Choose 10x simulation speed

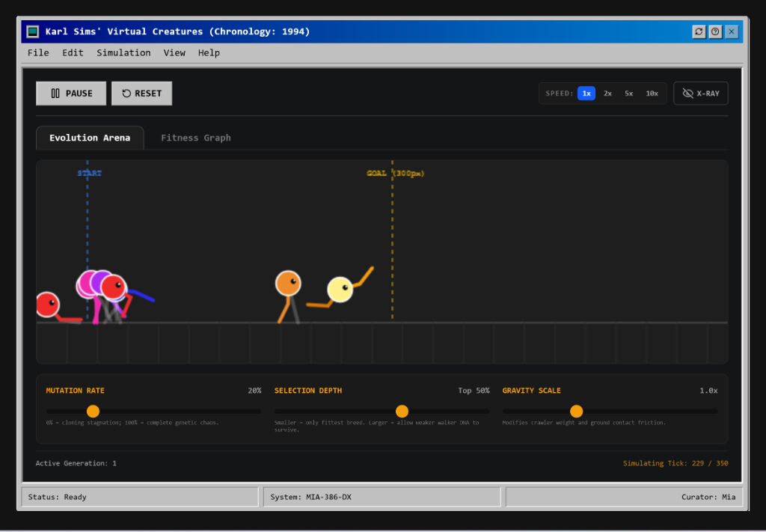point(652,94)
